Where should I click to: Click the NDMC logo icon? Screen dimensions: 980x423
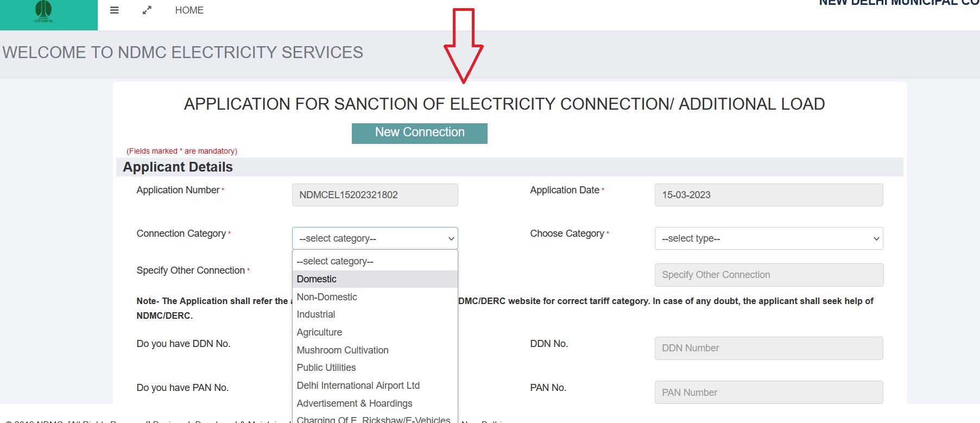click(43, 11)
